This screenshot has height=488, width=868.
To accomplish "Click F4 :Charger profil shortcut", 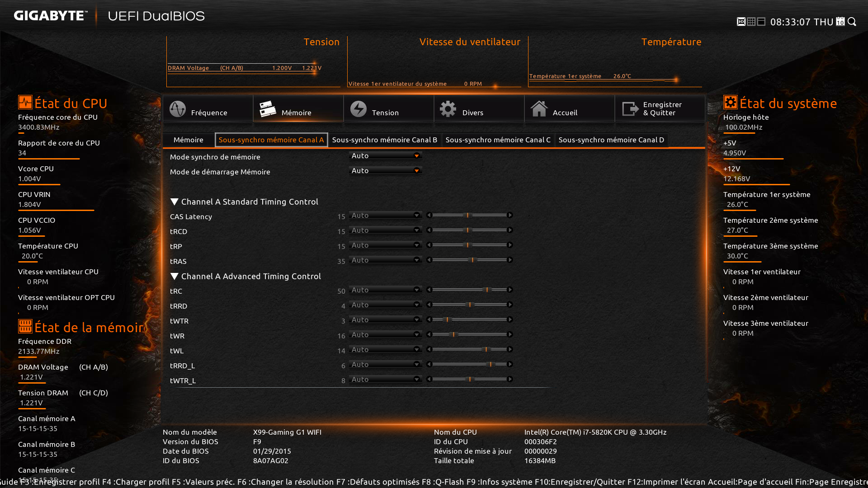I will click(x=135, y=482).
